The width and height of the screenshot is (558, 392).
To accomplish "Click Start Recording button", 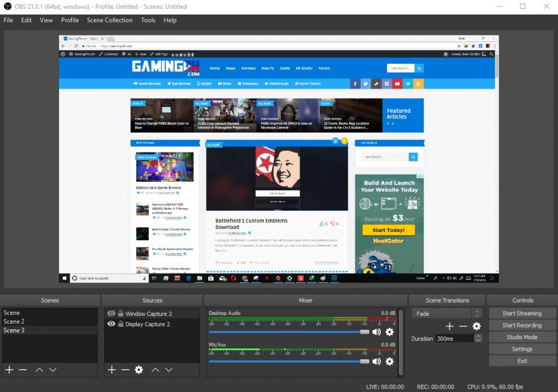I will [522, 325].
